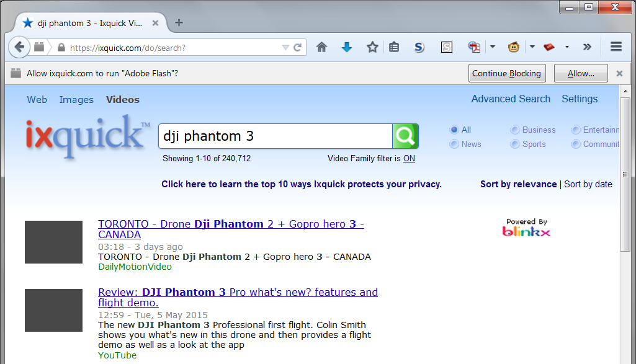636x364 pixels.
Task: Select the Entertainment category radio button
Action: pos(576,130)
